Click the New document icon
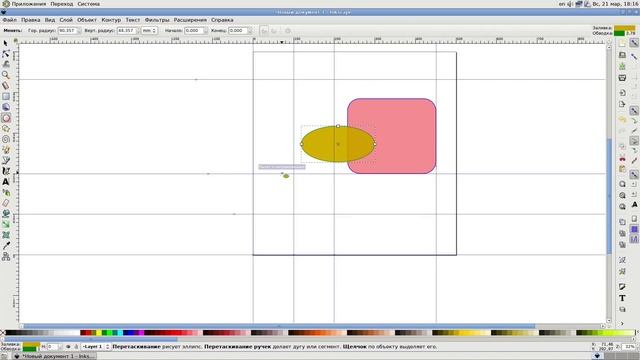 (622, 43)
